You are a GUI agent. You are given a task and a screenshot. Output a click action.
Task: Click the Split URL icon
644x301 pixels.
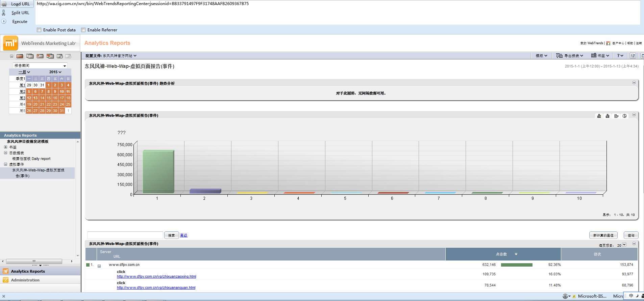[4, 13]
